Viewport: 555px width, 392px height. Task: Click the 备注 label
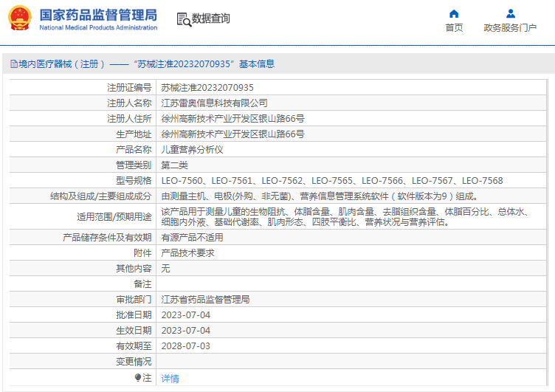[x=142, y=284]
